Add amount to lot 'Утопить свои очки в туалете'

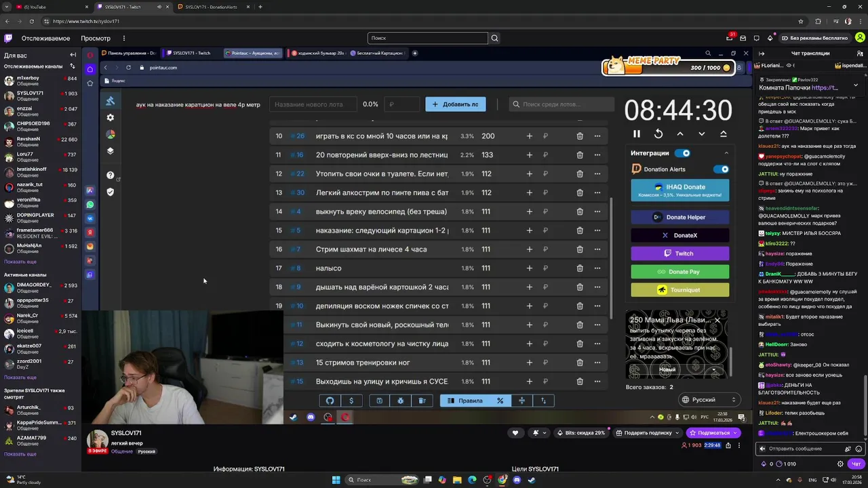[530, 174]
